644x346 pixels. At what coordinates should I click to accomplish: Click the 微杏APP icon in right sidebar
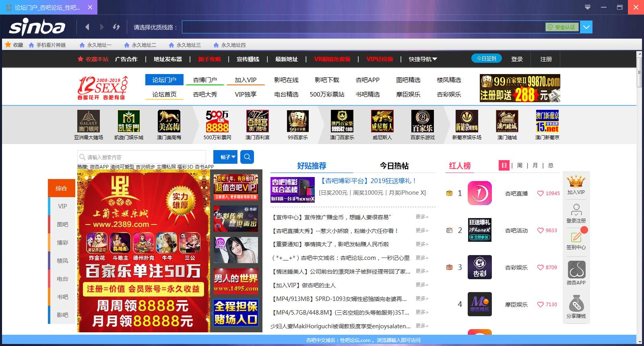576,269
